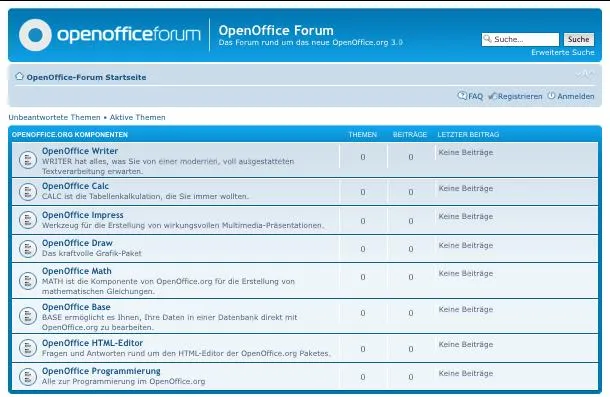Click the magnifier icon in search box
Viewport: 610px width, 397px height.
(487, 39)
